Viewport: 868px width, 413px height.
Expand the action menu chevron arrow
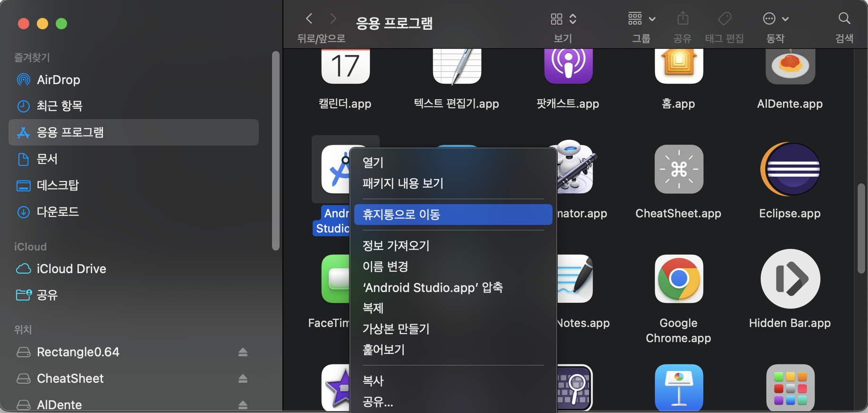click(x=785, y=19)
